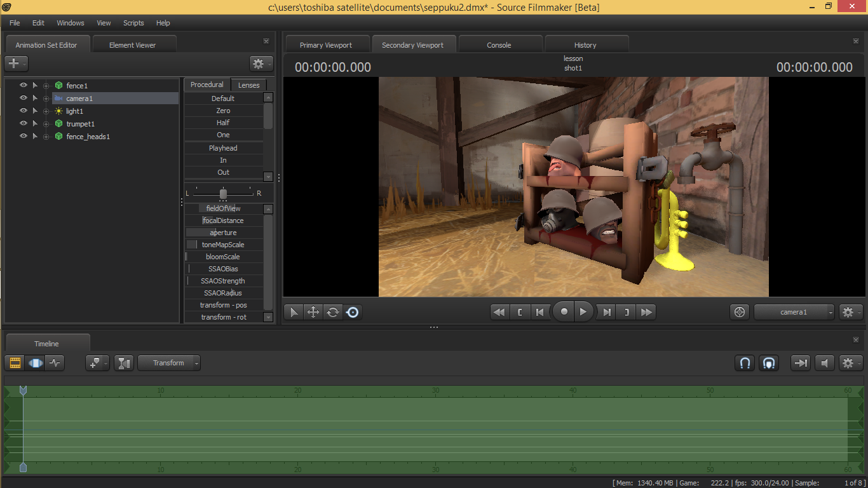The image size is (868, 488).
Task: Expand the fence1 animation set
Action: 46,86
